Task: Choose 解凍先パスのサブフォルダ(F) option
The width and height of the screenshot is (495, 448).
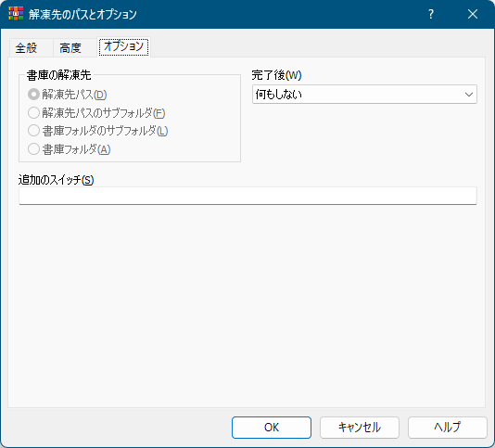Action: click(x=33, y=112)
